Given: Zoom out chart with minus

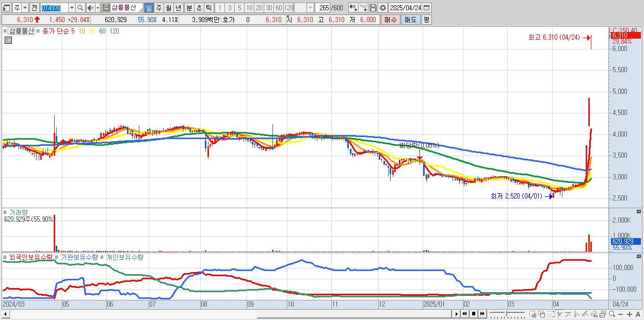Looking at the screenshot, I should [x=621, y=314].
